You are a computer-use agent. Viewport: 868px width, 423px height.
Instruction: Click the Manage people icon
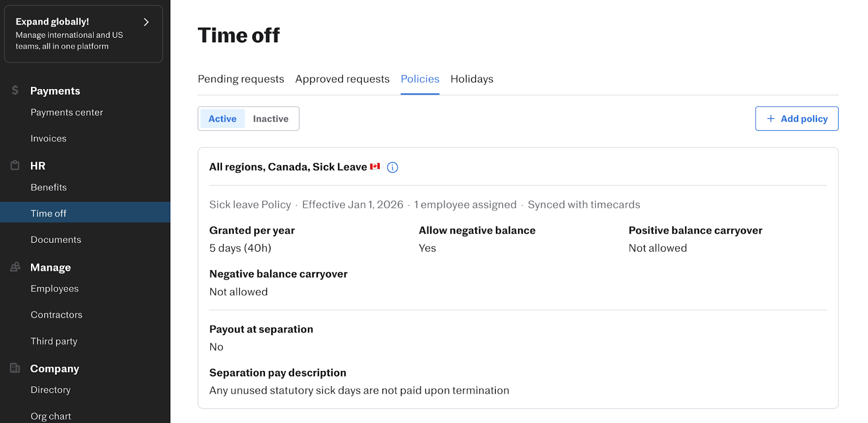[x=15, y=267]
